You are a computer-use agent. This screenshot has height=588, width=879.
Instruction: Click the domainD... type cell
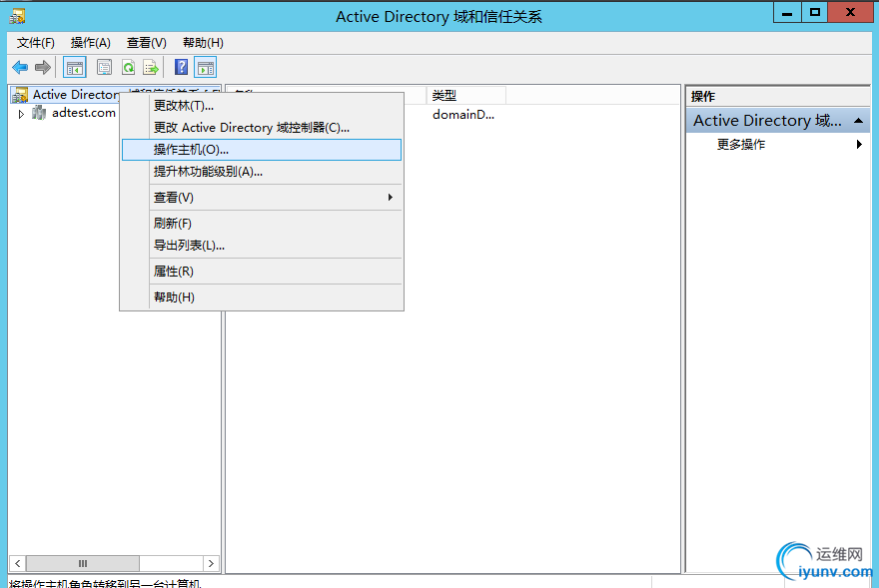[463, 115]
